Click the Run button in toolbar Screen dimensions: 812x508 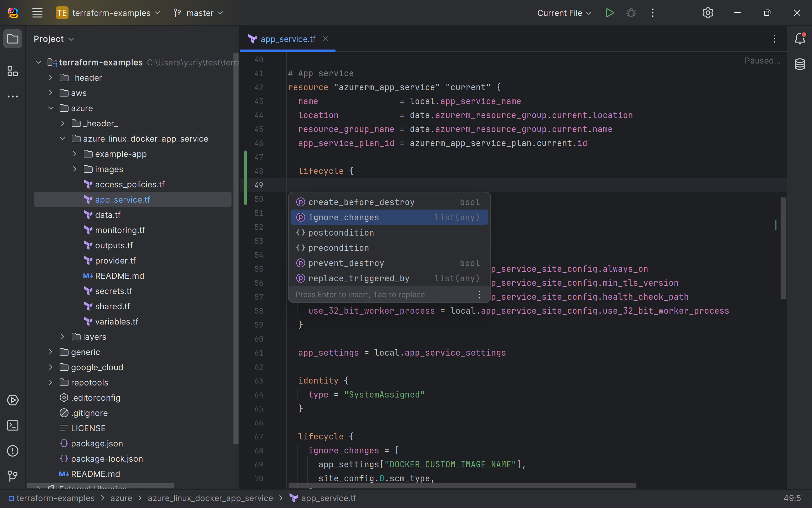point(609,13)
